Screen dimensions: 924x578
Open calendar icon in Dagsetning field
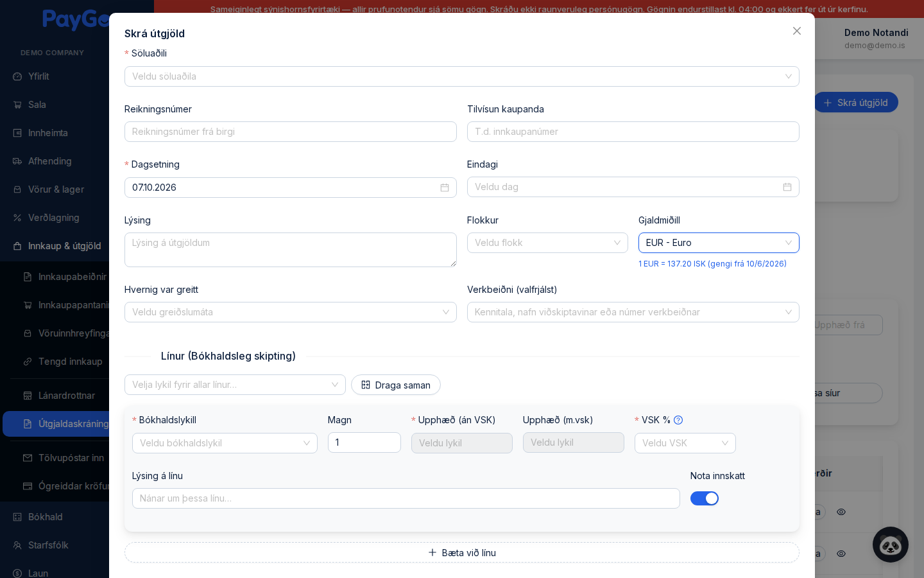pos(445,188)
